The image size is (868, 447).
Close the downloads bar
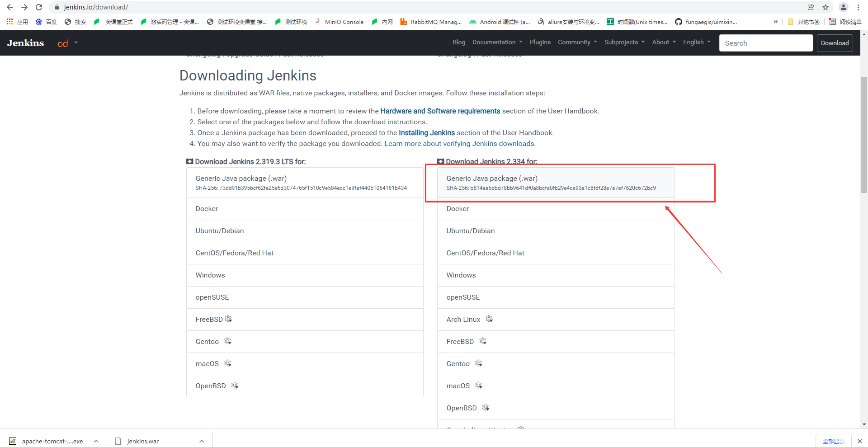pos(860,441)
